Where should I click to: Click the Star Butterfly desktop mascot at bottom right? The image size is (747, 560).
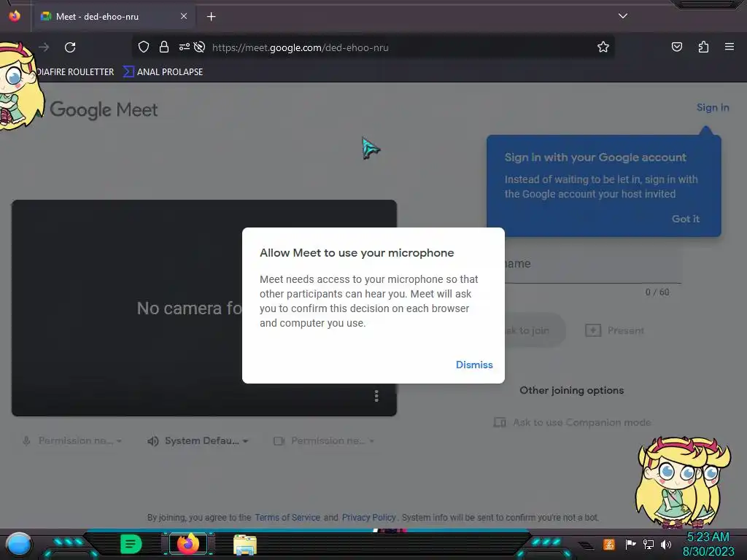[x=683, y=482]
